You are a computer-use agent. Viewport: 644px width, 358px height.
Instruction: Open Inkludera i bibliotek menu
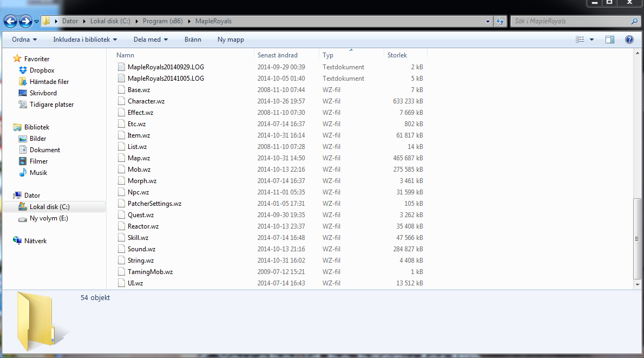click(x=85, y=40)
